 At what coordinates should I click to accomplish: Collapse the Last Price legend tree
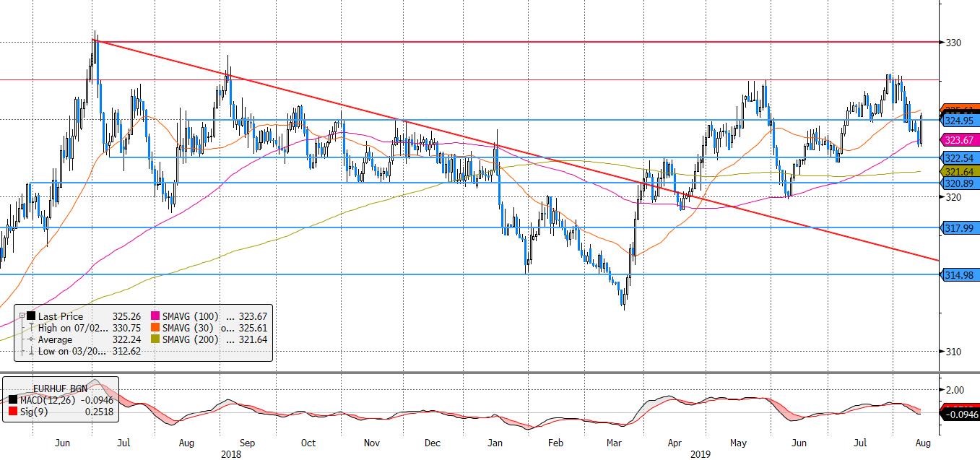tap(22, 316)
